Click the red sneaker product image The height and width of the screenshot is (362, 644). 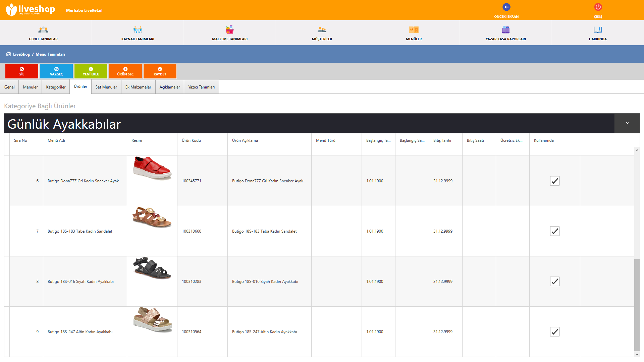click(152, 168)
